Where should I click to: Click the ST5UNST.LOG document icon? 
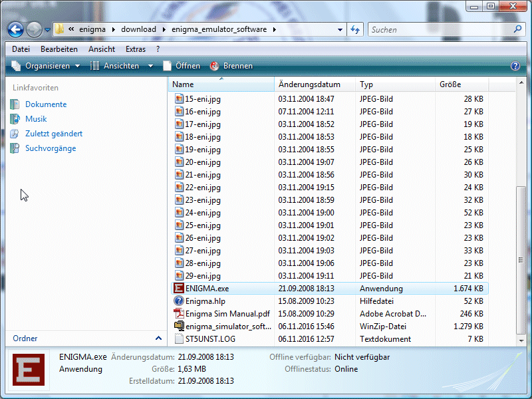[x=179, y=338]
